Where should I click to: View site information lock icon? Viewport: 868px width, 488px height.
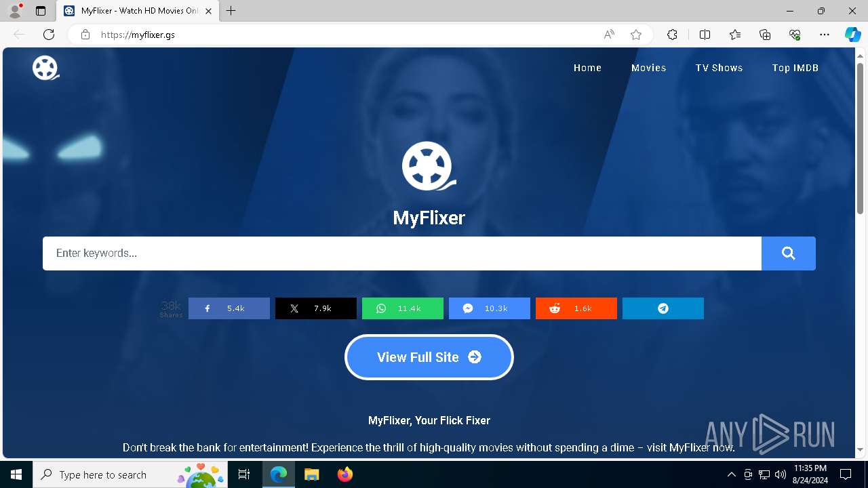click(x=85, y=35)
